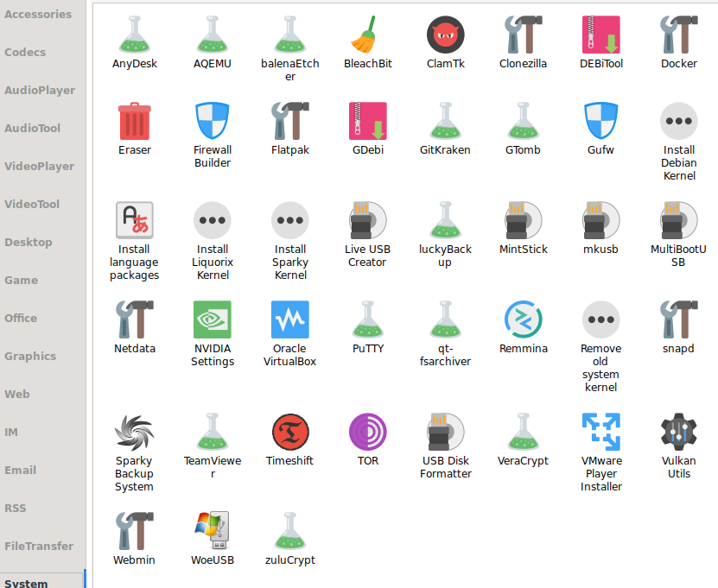The image size is (718, 588).
Task: Open the Gufw shield icon
Action: point(601,121)
